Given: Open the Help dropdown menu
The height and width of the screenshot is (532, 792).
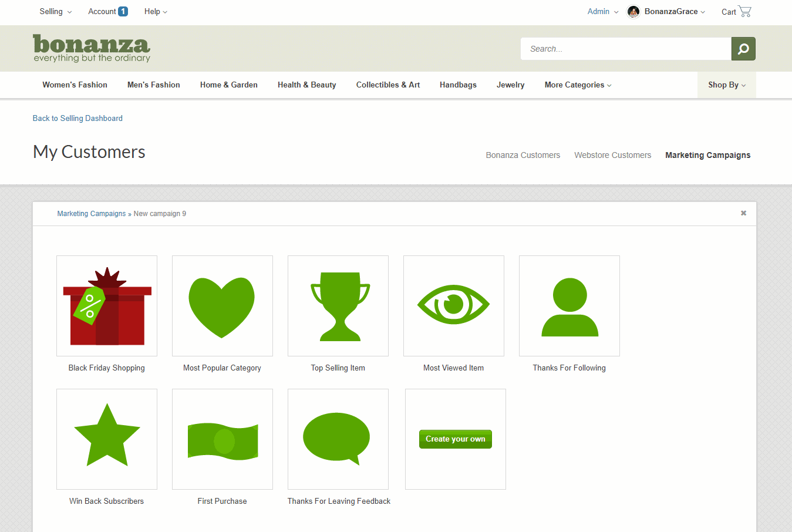Looking at the screenshot, I should click(156, 11).
